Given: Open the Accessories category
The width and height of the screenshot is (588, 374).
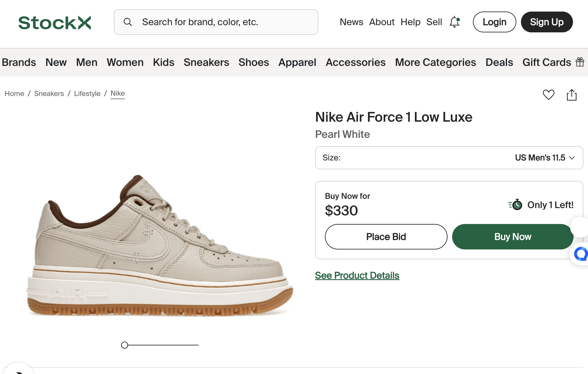Looking at the screenshot, I should pos(356,62).
